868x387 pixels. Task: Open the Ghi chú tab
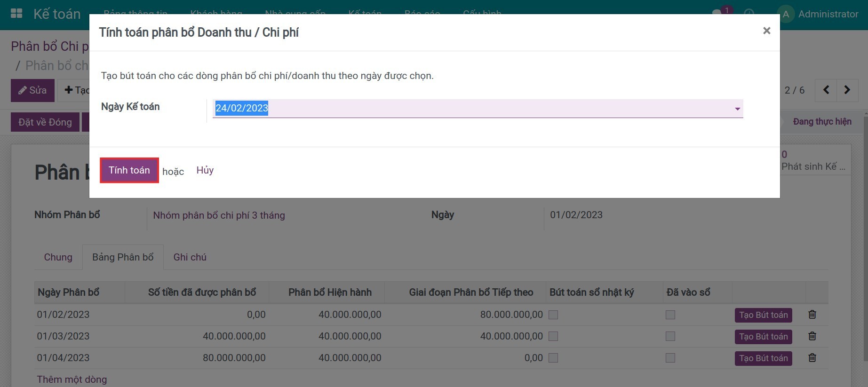click(x=190, y=257)
